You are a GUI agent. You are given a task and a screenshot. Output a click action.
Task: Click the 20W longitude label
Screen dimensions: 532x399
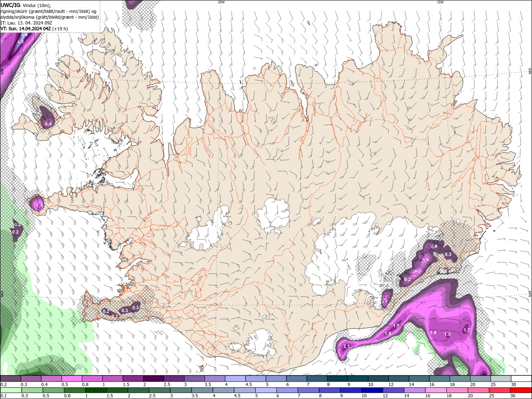(221, 2)
